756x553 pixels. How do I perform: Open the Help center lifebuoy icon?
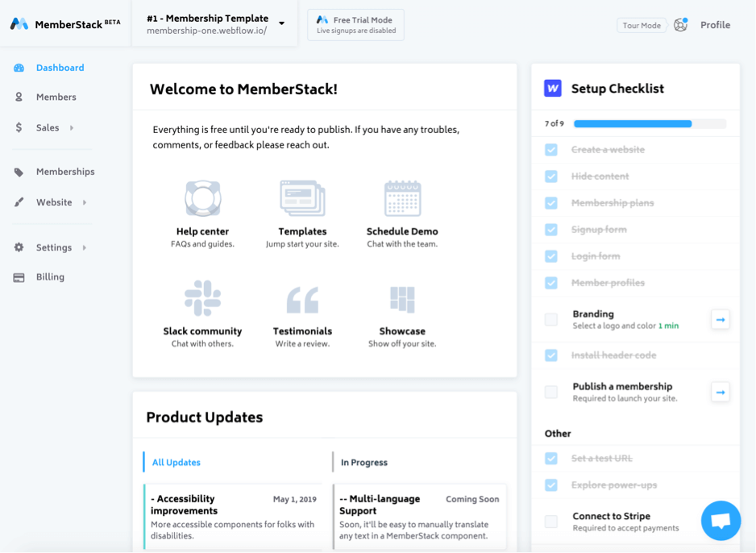coord(203,198)
